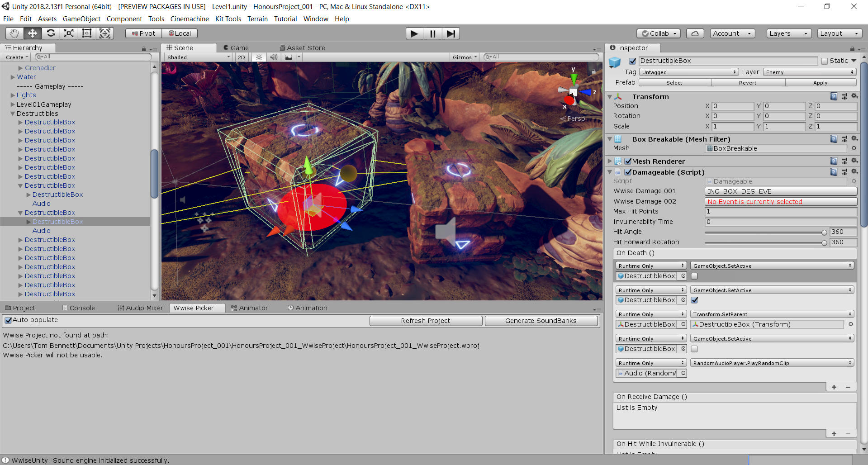This screenshot has height=465, width=868.
Task: Uncheck second SetActive boolean checkbox
Action: [x=694, y=300]
